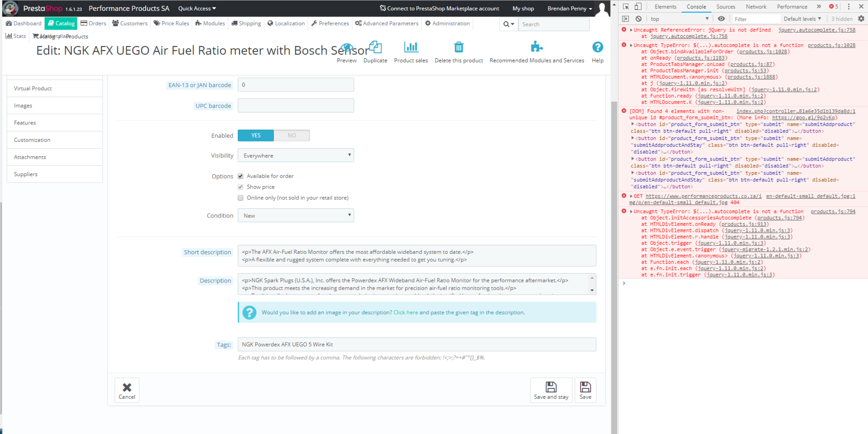Screen dimensions: 868x434
Task: Open the Features product tab
Action: [55, 123]
